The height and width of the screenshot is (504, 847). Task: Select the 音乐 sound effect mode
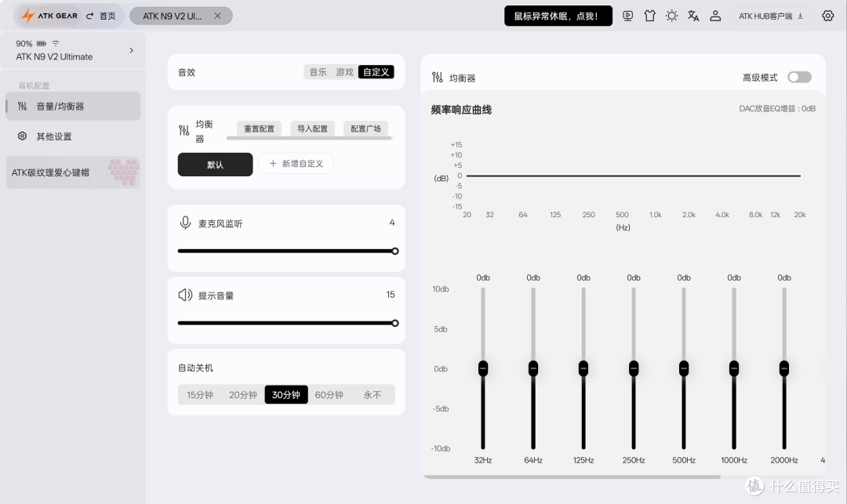[318, 72]
